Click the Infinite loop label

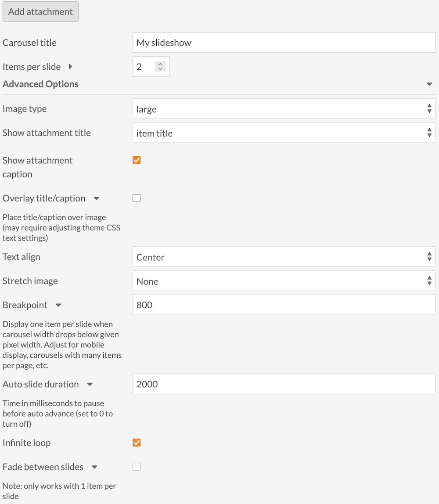27,443
